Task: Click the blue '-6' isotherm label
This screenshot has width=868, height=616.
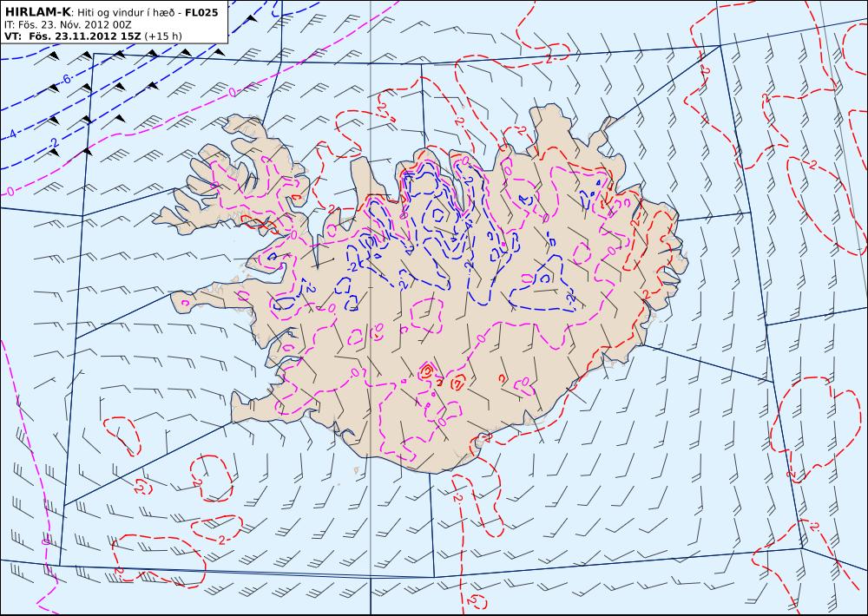Action: click(x=65, y=79)
